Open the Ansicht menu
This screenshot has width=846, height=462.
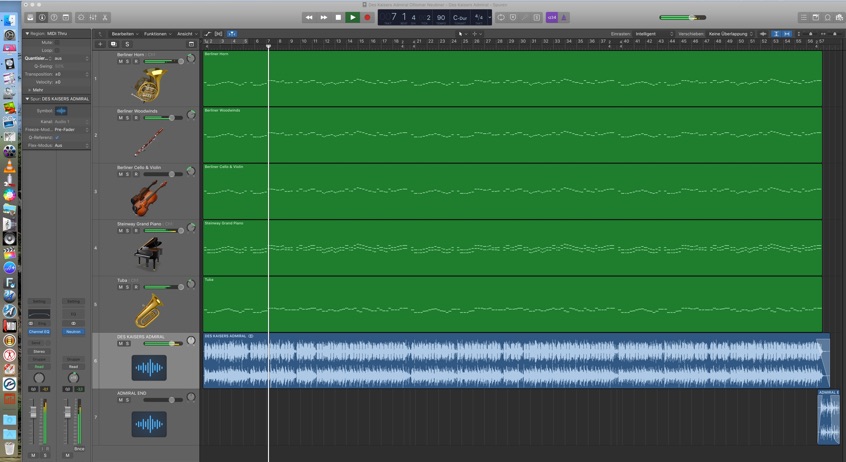pyautogui.click(x=187, y=33)
